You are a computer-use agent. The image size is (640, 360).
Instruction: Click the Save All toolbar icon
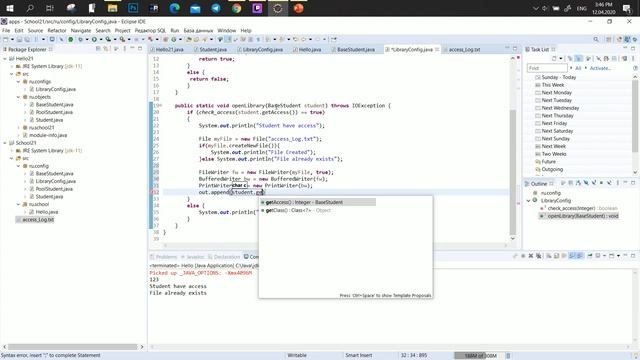pyautogui.click(x=27, y=40)
